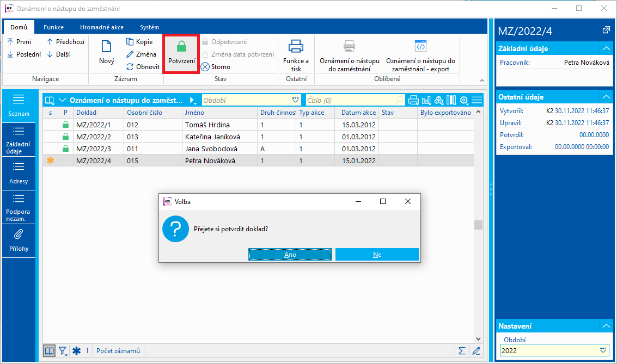Create a new record with Nový

click(107, 52)
